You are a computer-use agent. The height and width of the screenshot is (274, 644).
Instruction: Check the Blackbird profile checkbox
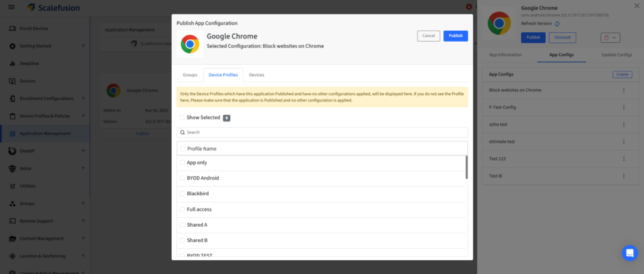(x=182, y=193)
